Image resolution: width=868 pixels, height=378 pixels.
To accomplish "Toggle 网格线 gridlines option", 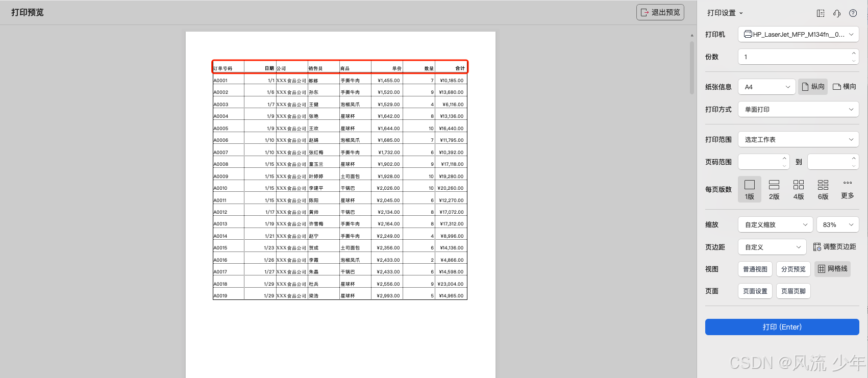I will 832,269.
